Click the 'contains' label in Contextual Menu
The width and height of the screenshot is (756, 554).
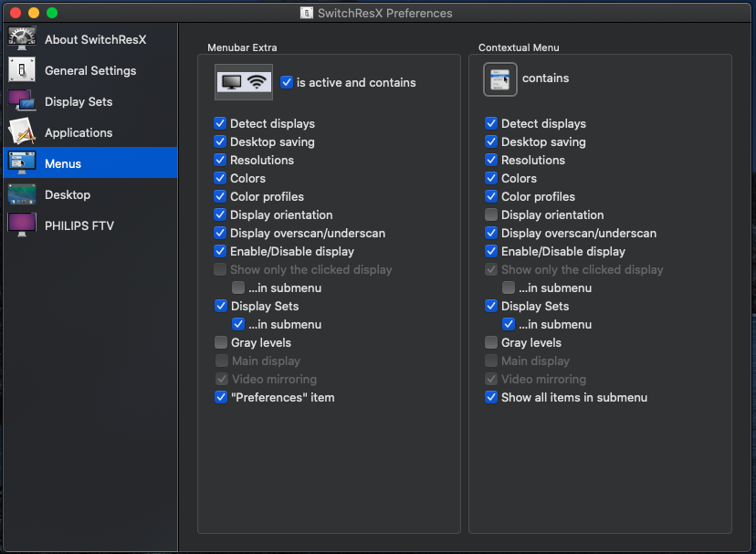[545, 78]
